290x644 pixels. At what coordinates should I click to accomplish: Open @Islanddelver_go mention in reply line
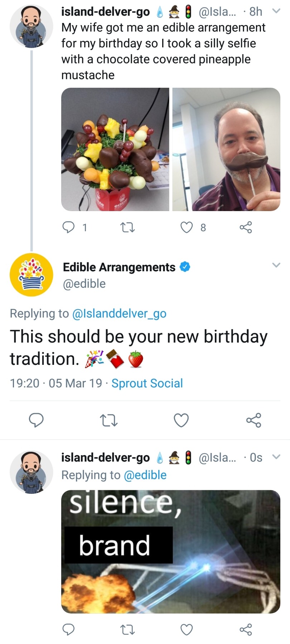click(x=119, y=313)
